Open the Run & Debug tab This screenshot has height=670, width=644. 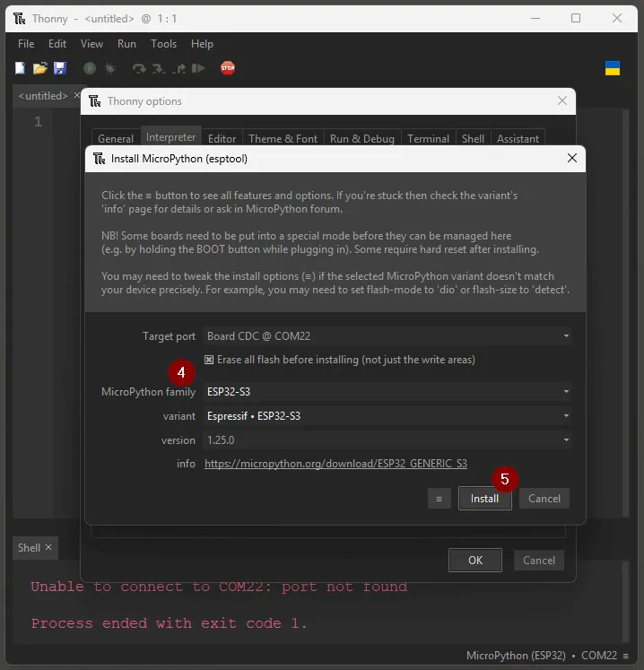pos(362,138)
